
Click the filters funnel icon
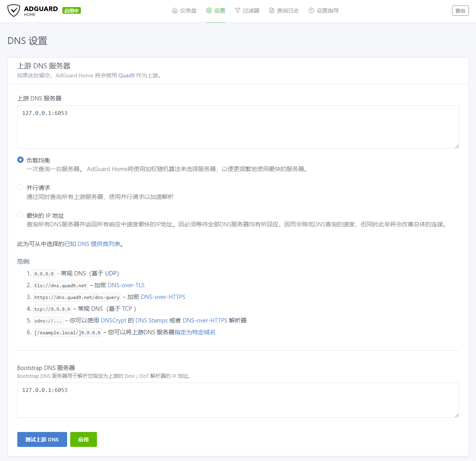pyautogui.click(x=237, y=11)
